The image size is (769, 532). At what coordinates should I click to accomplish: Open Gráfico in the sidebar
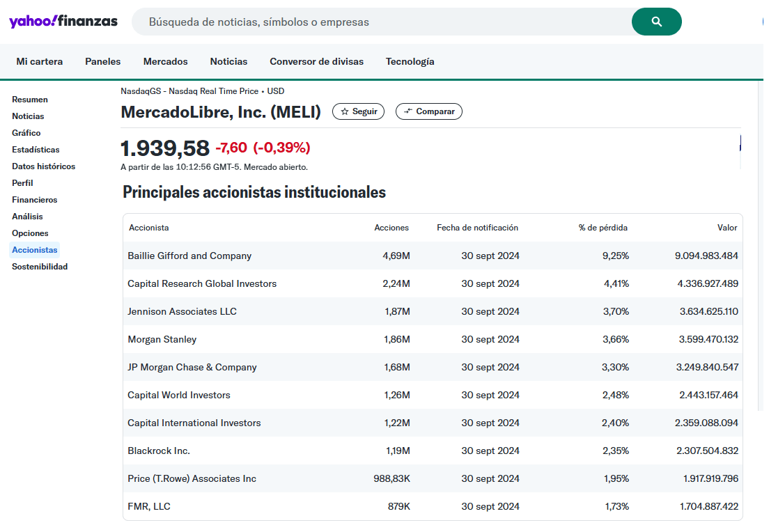click(x=26, y=133)
